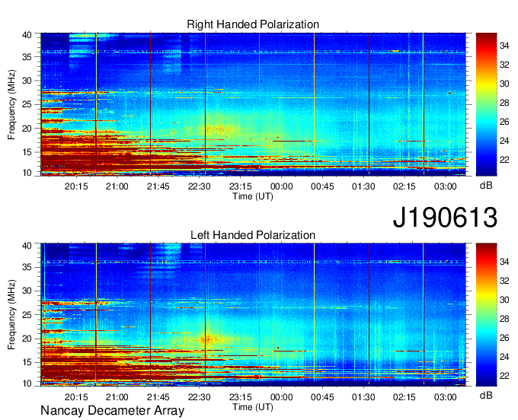Click the 02:15 tick on bottom time axis
Screen dimensions: 518x420
click(x=404, y=397)
